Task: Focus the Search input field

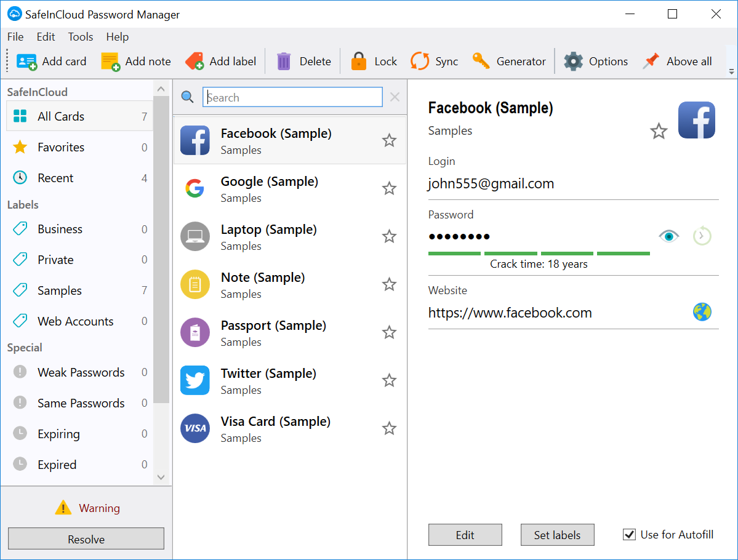Action: tap(292, 97)
